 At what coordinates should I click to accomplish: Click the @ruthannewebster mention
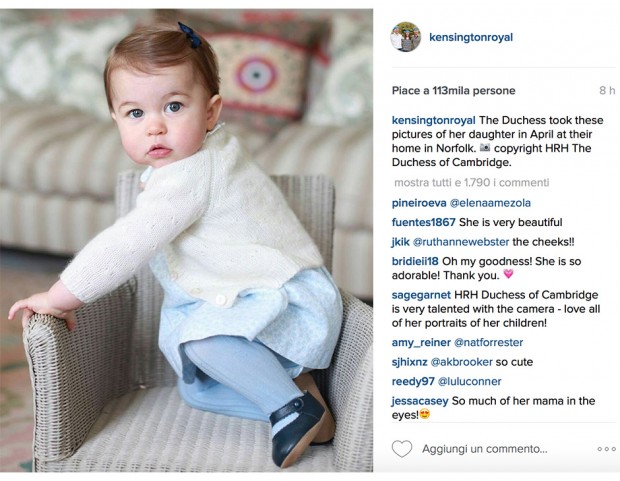[x=461, y=242]
